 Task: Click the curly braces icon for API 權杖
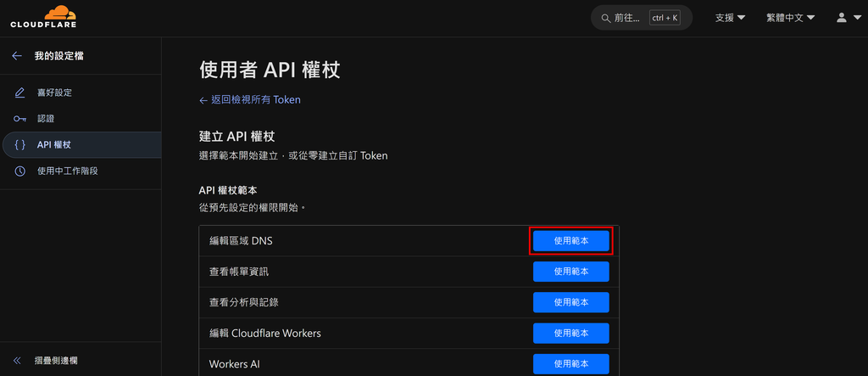click(x=20, y=145)
